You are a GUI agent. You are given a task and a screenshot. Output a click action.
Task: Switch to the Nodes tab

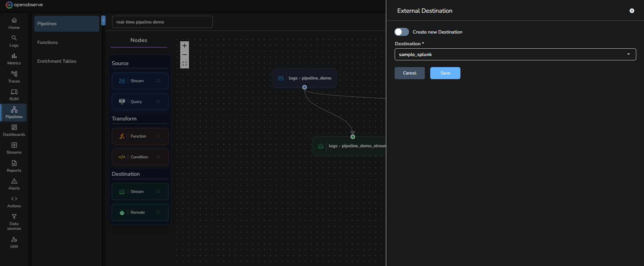click(139, 40)
